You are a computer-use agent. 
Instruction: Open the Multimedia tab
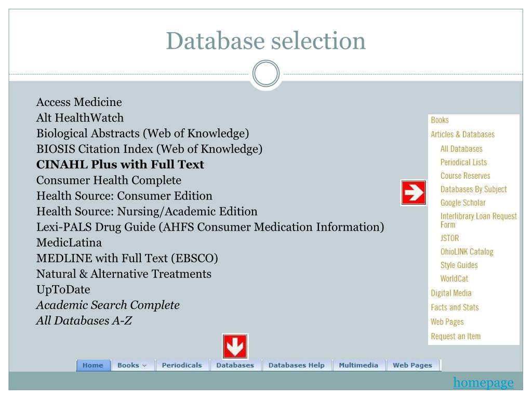[358, 365]
